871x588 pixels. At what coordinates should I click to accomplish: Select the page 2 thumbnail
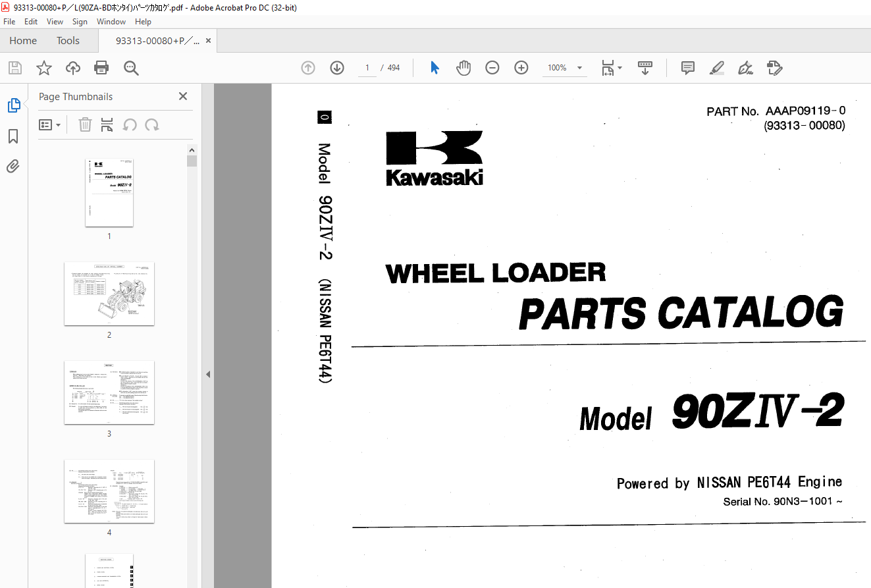pos(109,294)
